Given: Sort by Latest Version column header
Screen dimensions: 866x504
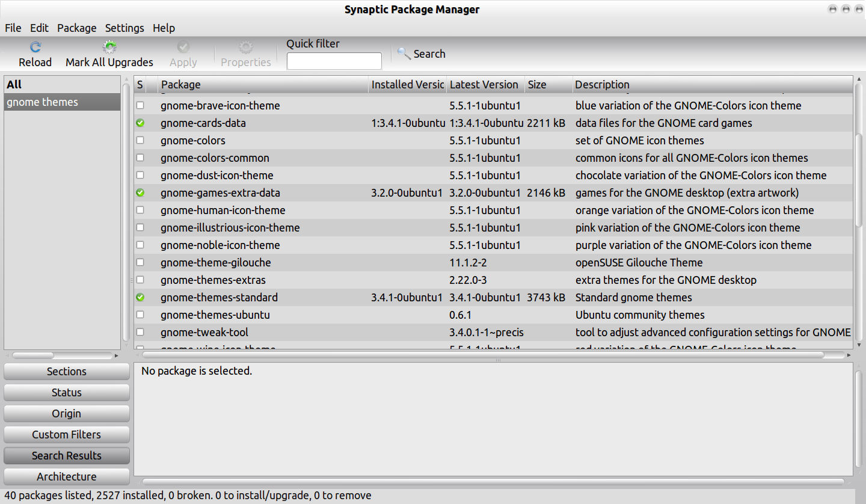Looking at the screenshot, I should click(485, 85).
